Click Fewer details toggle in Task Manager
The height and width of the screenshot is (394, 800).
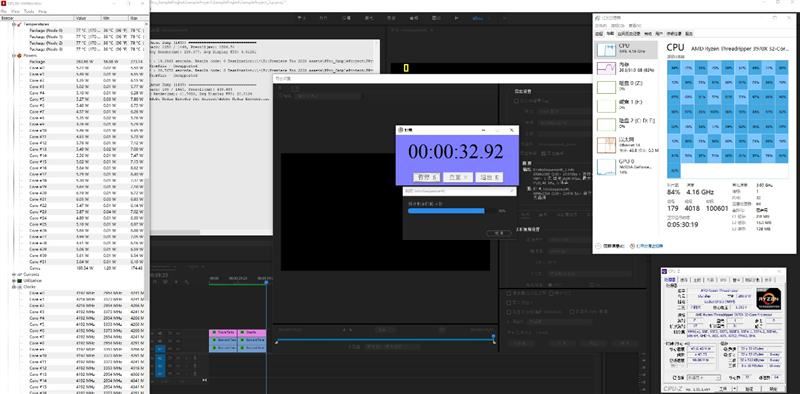point(611,246)
